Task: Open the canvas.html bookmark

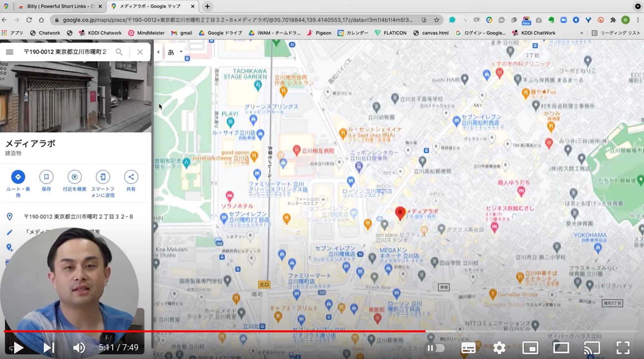Action: pos(431,33)
